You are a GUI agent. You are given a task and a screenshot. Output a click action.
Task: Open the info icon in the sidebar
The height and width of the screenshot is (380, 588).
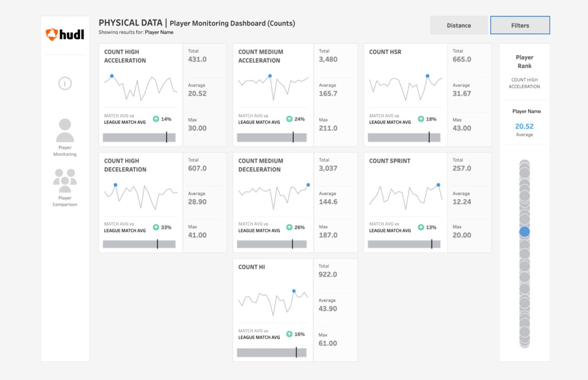(65, 83)
